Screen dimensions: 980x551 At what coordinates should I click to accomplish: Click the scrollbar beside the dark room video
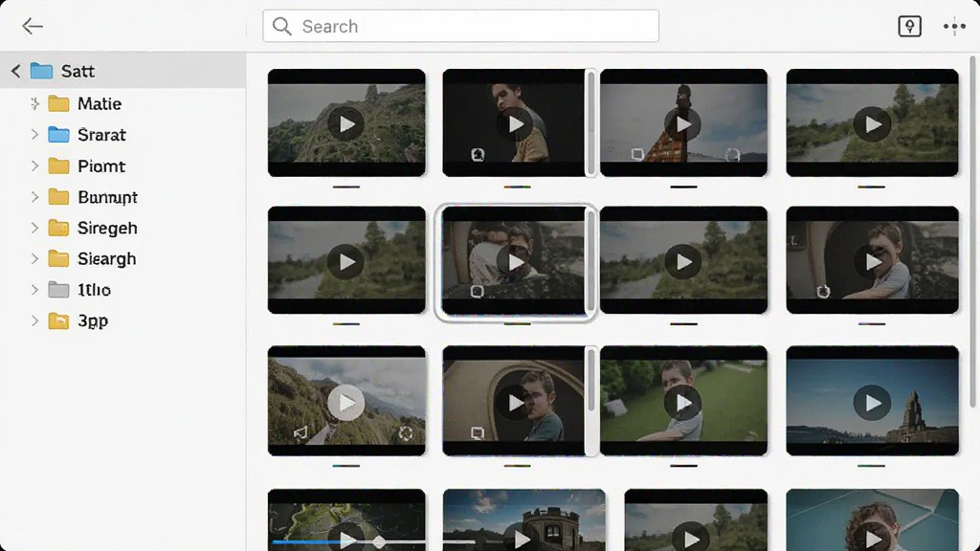(x=590, y=123)
